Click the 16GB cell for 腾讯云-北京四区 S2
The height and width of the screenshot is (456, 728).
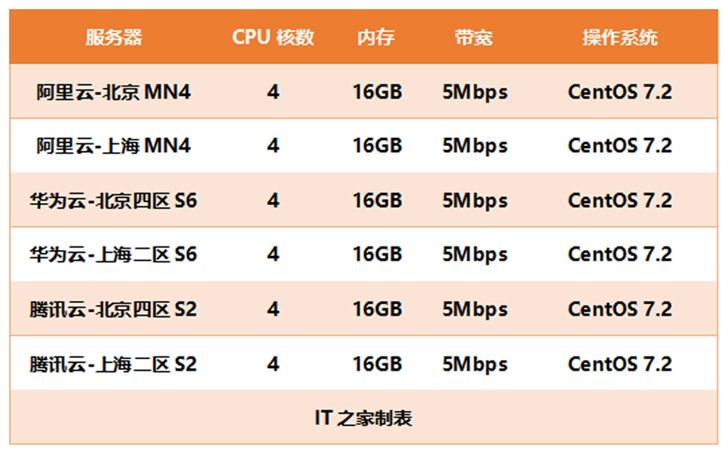pyautogui.click(x=377, y=308)
